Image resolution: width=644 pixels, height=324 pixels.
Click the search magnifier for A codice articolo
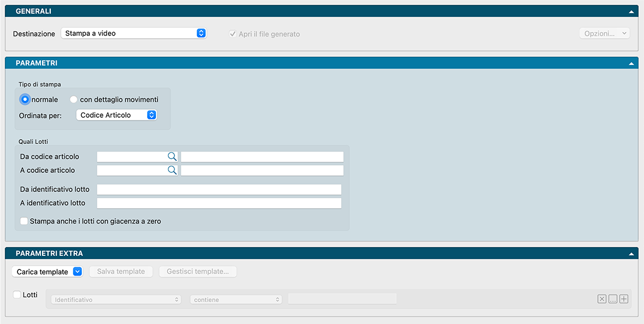[x=172, y=170]
